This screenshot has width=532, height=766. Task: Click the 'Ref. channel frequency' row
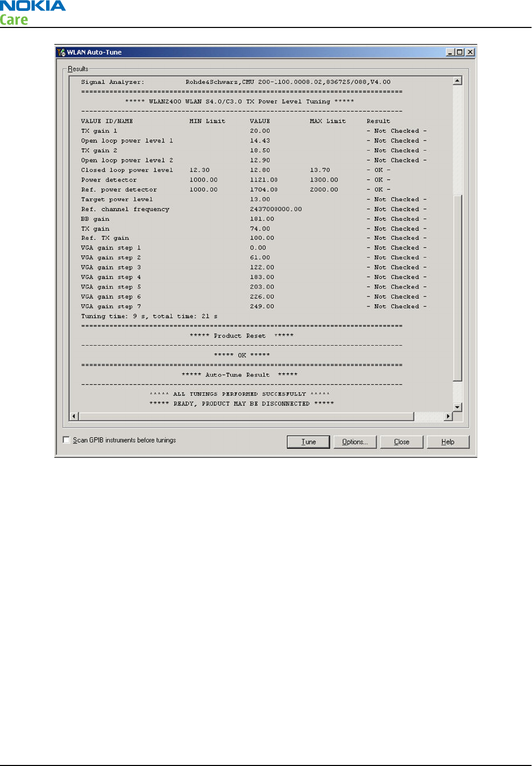pyautogui.click(x=254, y=209)
